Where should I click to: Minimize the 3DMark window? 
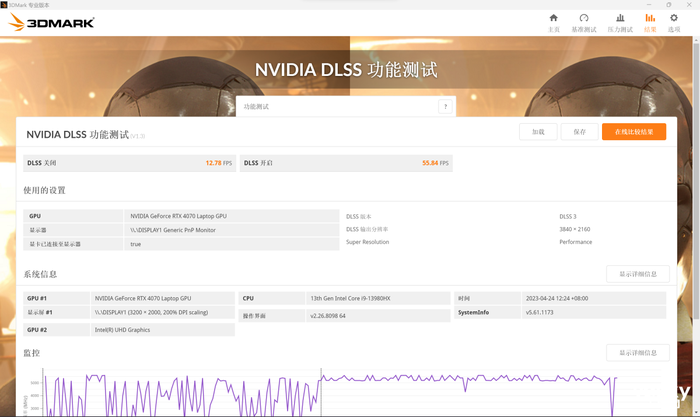(649, 4)
